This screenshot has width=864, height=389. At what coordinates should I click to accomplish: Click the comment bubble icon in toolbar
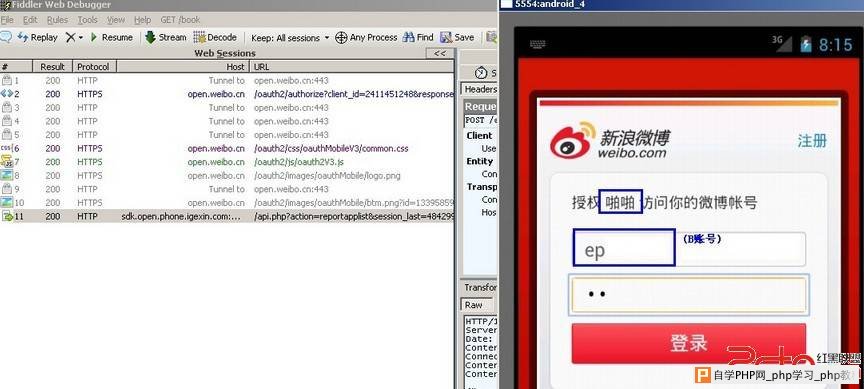click(x=6, y=37)
